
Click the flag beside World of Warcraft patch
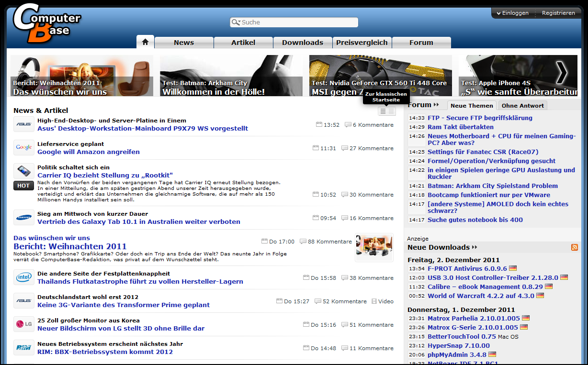point(540,296)
